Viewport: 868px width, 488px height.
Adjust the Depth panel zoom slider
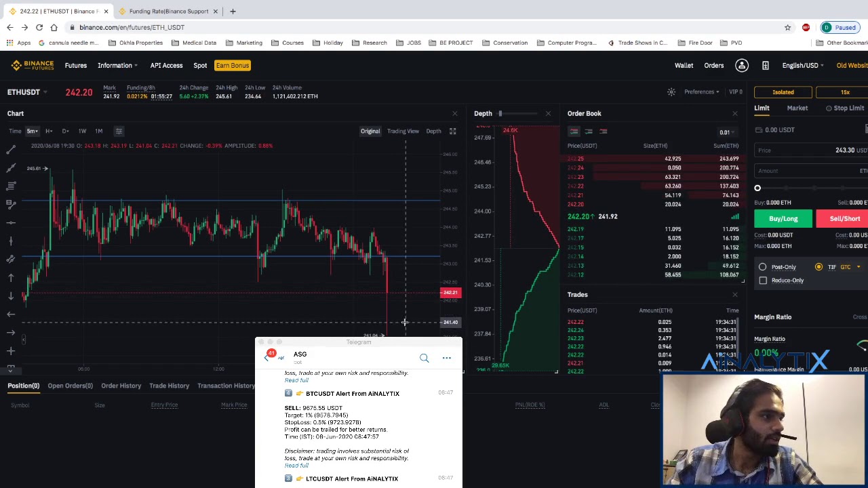[x=500, y=113]
